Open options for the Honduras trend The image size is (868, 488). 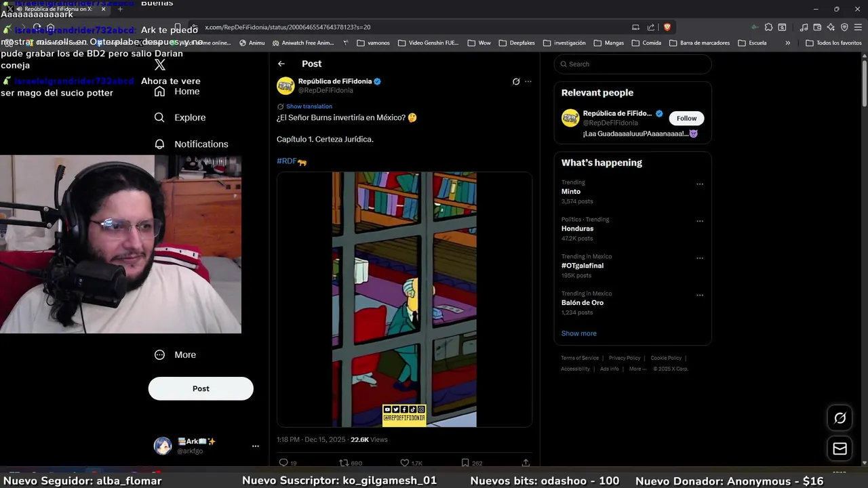point(700,221)
